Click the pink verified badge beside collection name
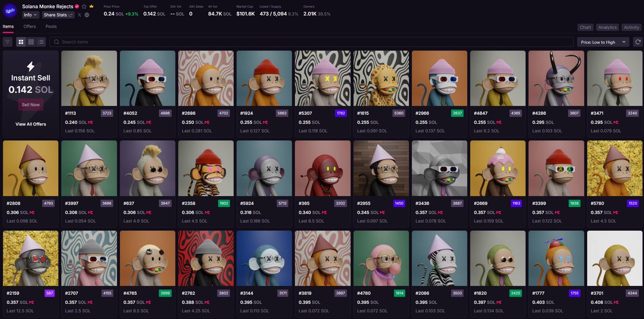 click(77, 6)
